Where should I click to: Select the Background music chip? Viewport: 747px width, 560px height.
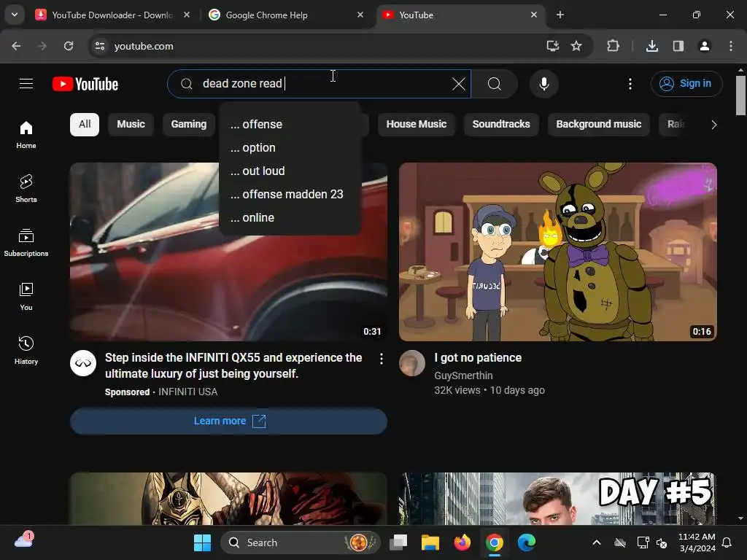(x=599, y=124)
